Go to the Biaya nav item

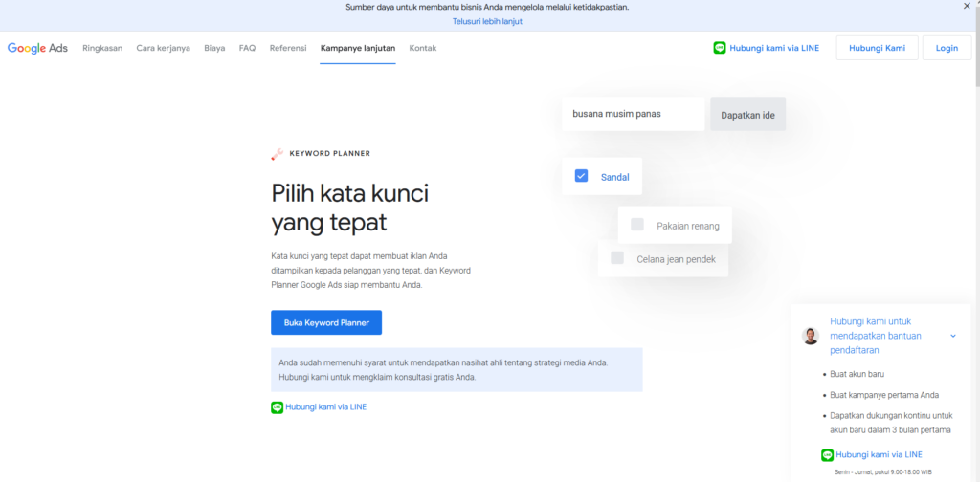click(214, 48)
